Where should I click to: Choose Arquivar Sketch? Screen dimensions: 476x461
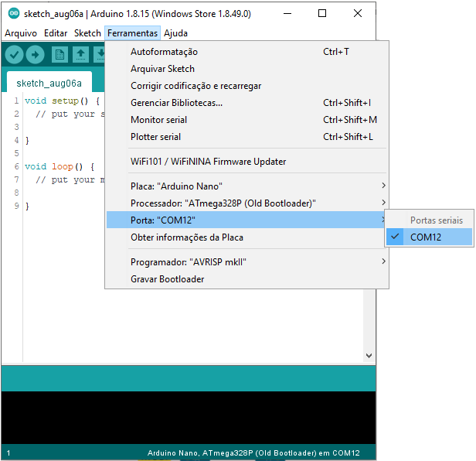point(247,69)
